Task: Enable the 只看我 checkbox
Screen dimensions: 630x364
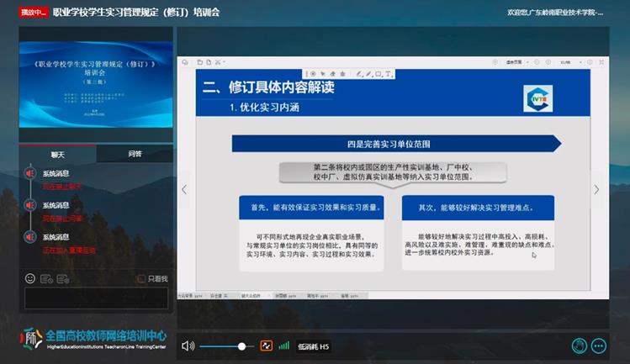Action: click(141, 279)
